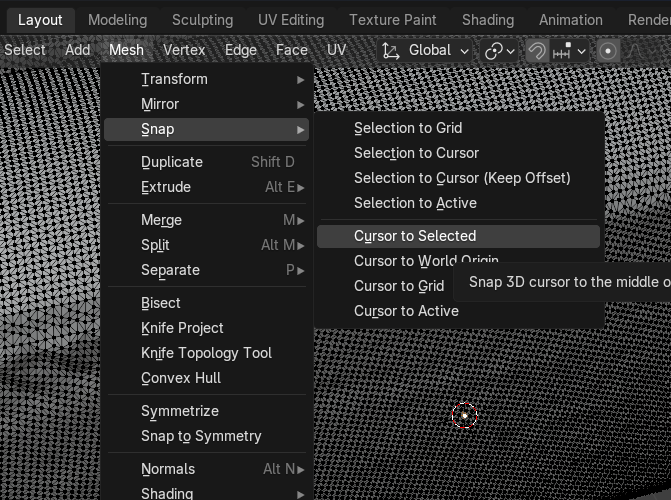Switch to the Layout workspace tab
This screenshot has height=500, width=671.
click(x=40, y=20)
